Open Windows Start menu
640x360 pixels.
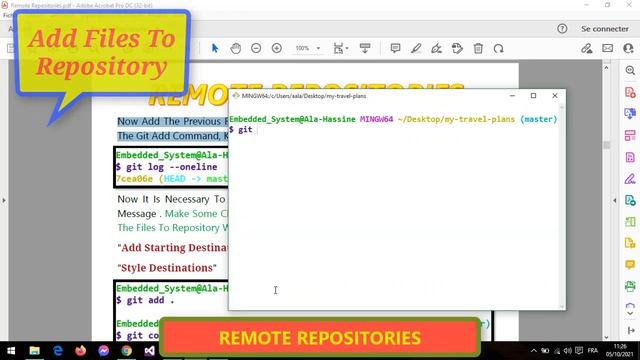11,351
